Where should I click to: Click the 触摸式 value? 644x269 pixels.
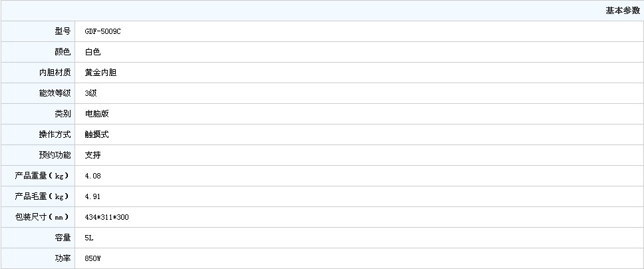pos(96,134)
